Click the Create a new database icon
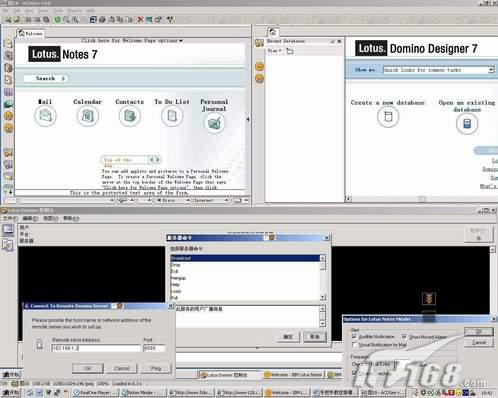The height and width of the screenshot is (398, 498). [x=388, y=117]
